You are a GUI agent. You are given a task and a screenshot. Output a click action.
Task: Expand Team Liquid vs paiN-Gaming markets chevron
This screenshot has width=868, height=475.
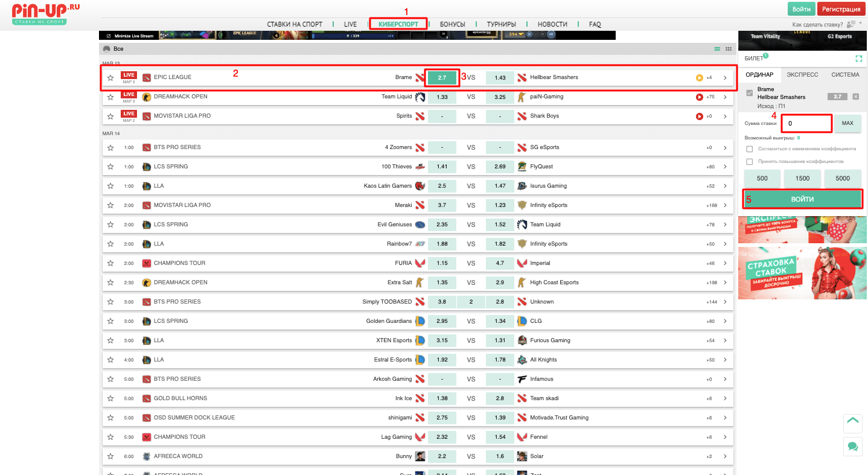[x=725, y=97]
